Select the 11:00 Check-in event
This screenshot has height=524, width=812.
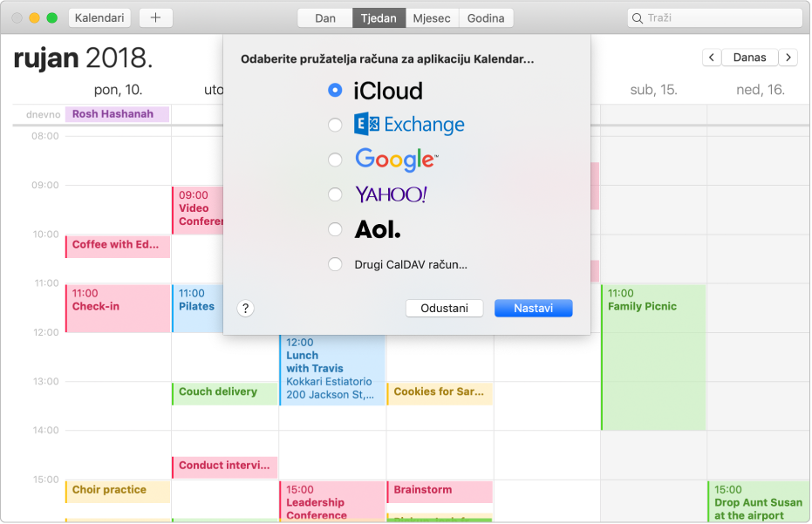pyautogui.click(x=118, y=309)
